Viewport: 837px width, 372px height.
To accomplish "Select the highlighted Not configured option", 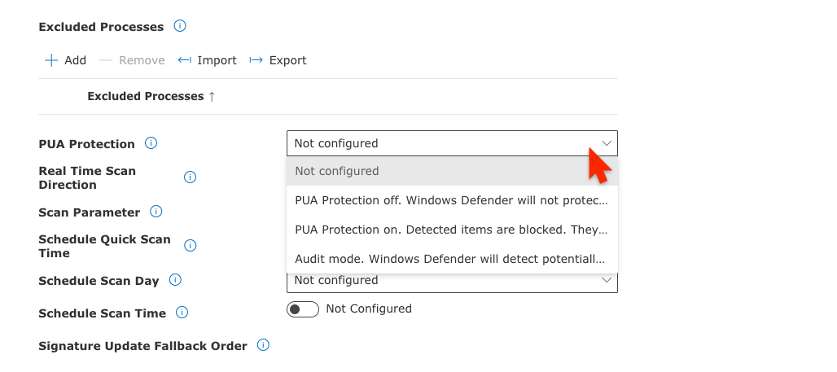I will tap(452, 171).
